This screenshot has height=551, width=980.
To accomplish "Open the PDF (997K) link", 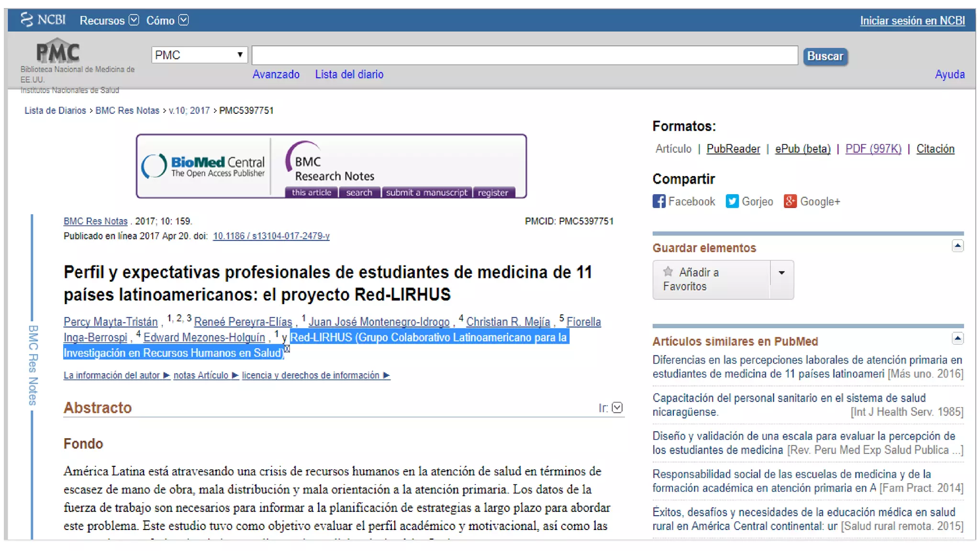I will click(x=873, y=149).
